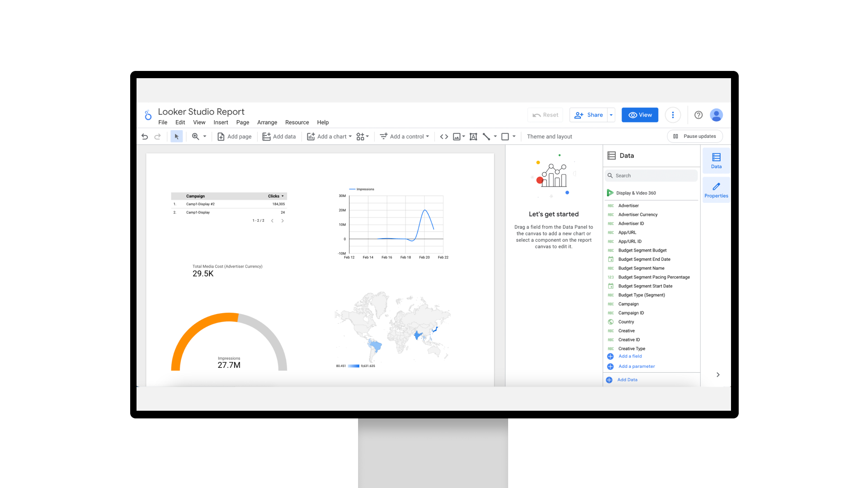Select the rectangle shape tool
The height and width of the screenshot is (488, 868).
pos(505,136)
